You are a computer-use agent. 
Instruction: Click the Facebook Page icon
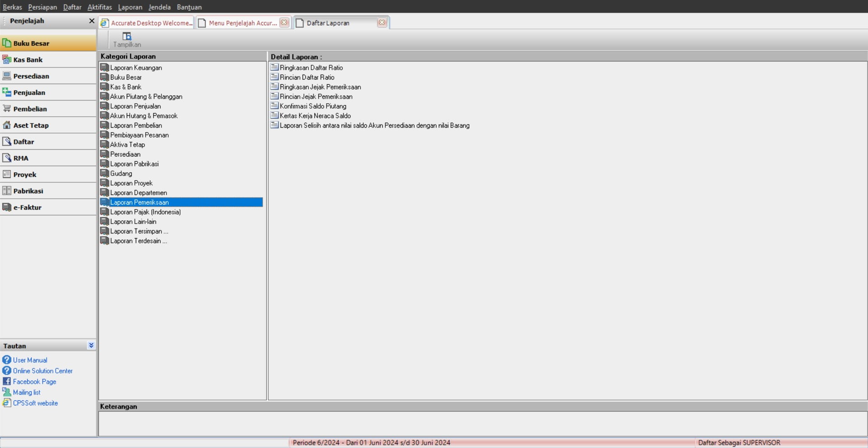(7, 381)
